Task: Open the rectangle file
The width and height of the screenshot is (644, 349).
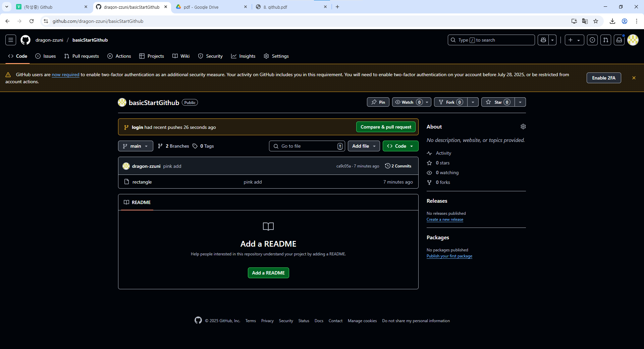Action: (142, 182)
